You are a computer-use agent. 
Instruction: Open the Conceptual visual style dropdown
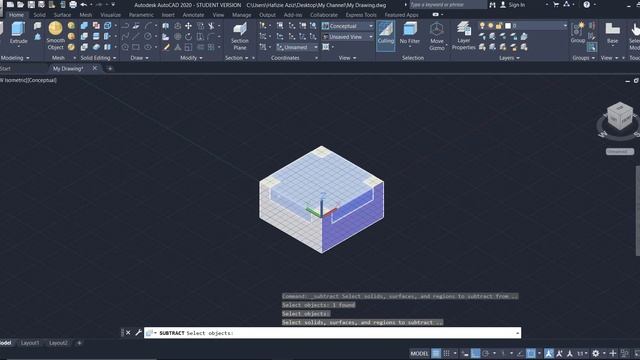348,26
